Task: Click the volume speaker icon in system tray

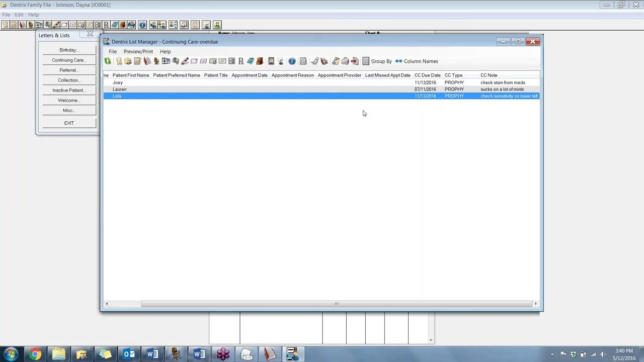Action: (603, 354)
